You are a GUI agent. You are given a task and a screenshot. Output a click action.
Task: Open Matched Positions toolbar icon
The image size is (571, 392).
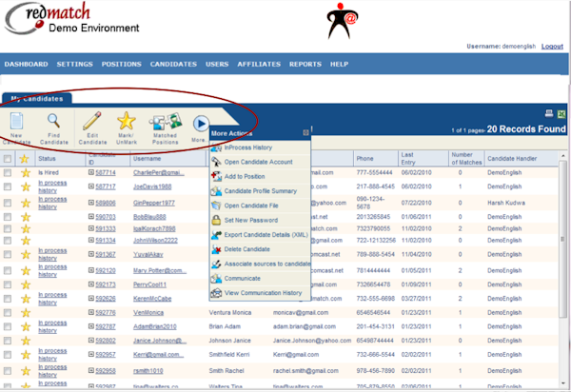pyautogui.click(x=166, y=121)
